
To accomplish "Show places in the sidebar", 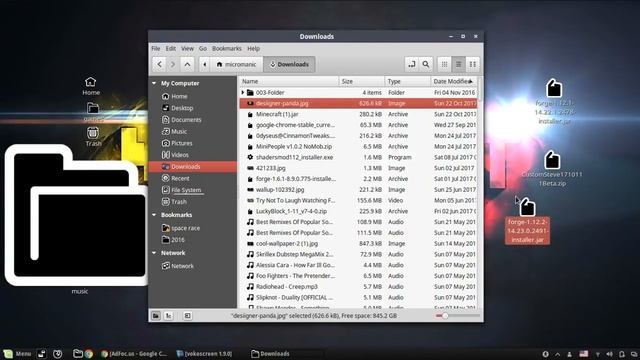I will coord(156,316).
